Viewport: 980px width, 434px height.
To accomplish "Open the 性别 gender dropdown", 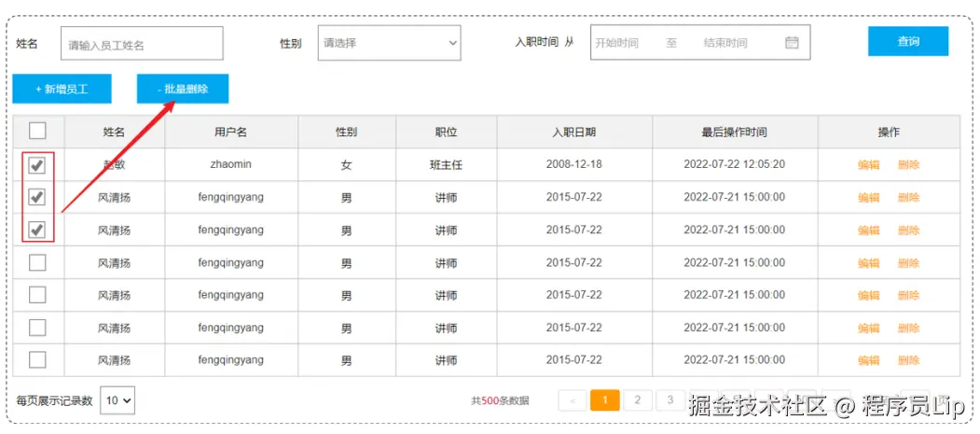I will pyautogui.click(x=389, y=43).
